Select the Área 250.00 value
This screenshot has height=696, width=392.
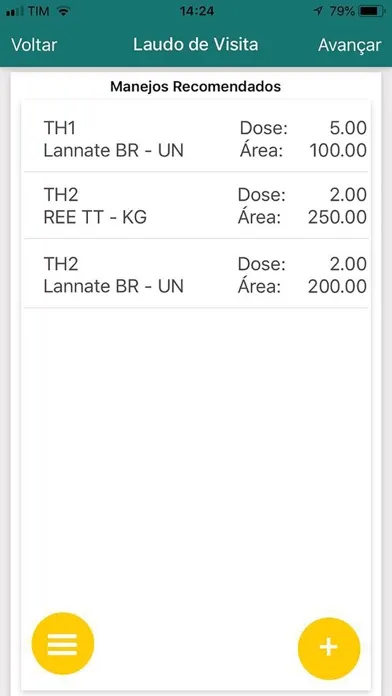click(x=337, y=218)
